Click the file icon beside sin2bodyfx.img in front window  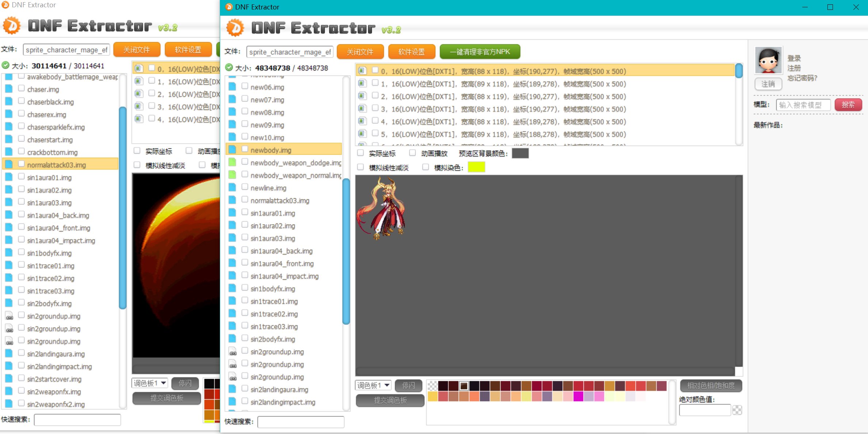[x=232, y=339]
